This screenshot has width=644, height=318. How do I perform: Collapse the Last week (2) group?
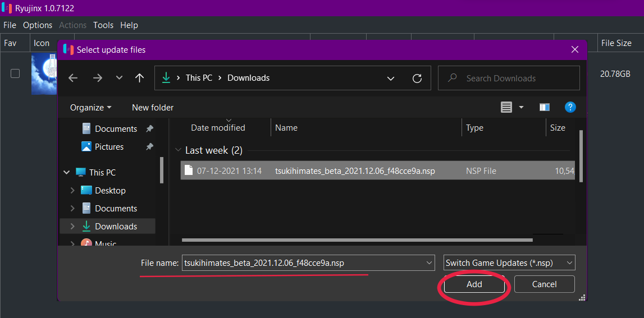pos(178,150)
